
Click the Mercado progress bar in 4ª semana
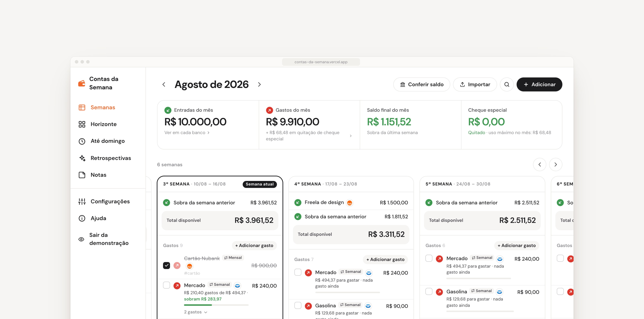click(347, 292)
